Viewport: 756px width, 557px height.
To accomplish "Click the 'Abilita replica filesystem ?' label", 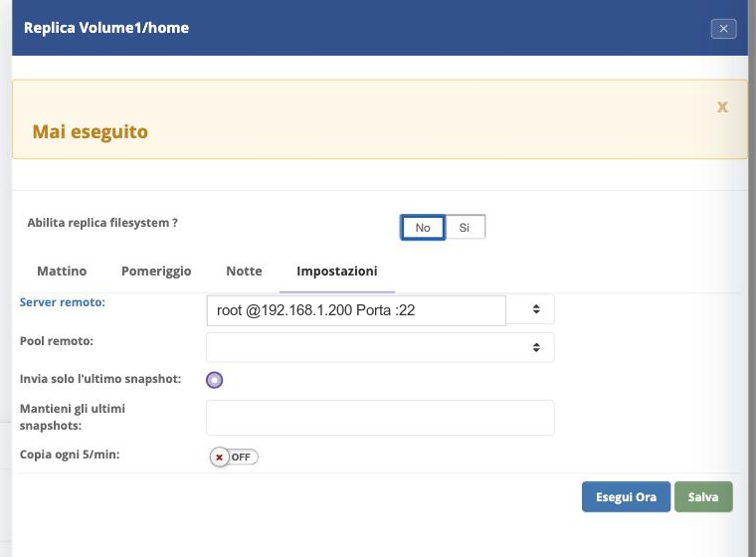I will (102, 223).
